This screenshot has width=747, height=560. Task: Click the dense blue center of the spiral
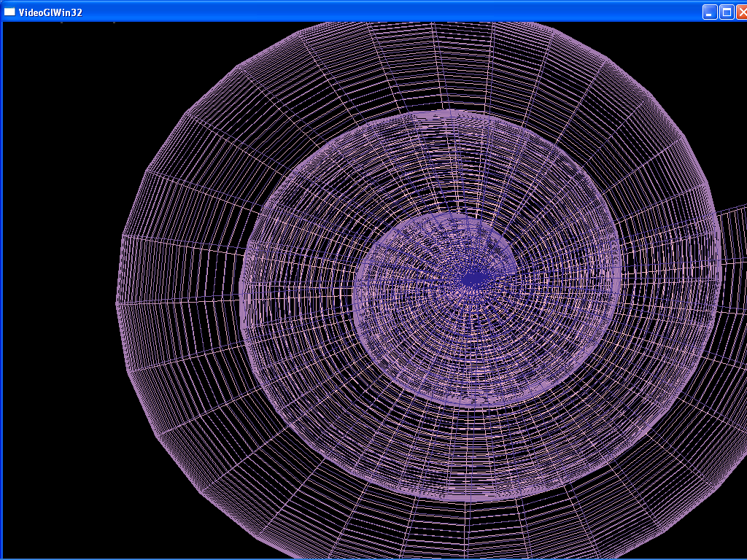[x=476, y=278]
